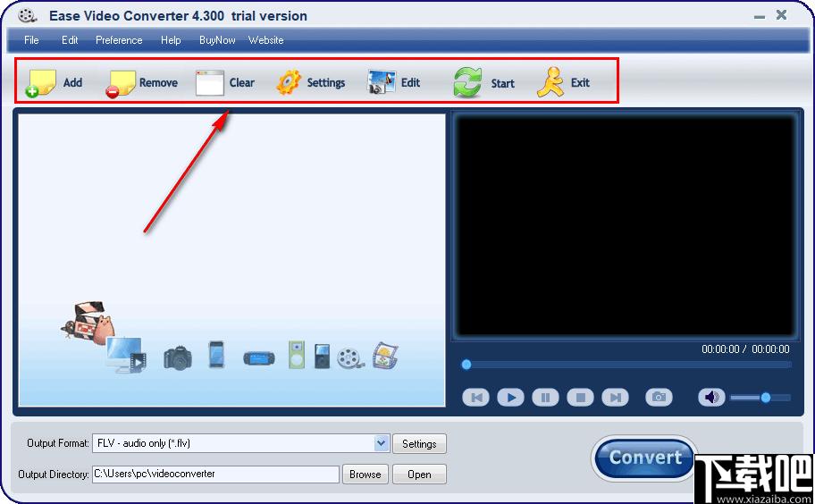
Task: Take a snapshot with camera button
Action: (659, 398)
